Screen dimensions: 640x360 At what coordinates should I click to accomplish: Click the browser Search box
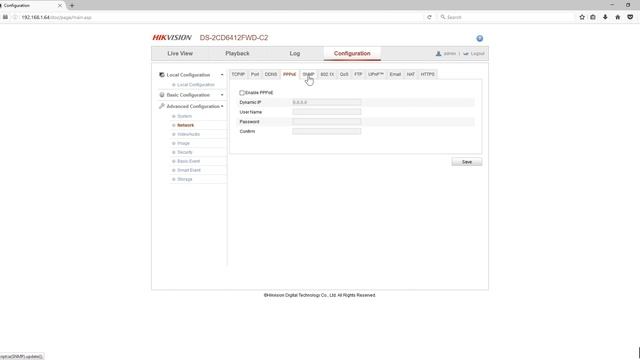[506, 17]
